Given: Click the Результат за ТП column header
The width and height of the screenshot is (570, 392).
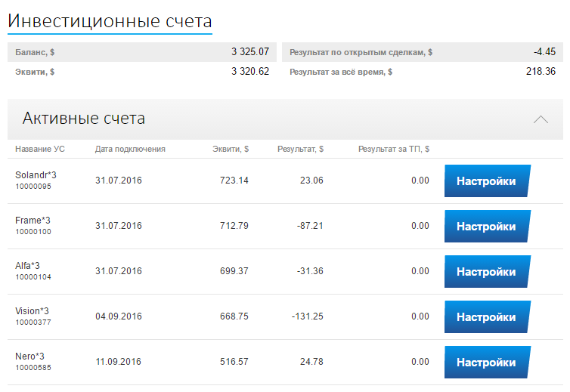Looking at the screenshot, I should pyautogui.click(x=394, y=150).
